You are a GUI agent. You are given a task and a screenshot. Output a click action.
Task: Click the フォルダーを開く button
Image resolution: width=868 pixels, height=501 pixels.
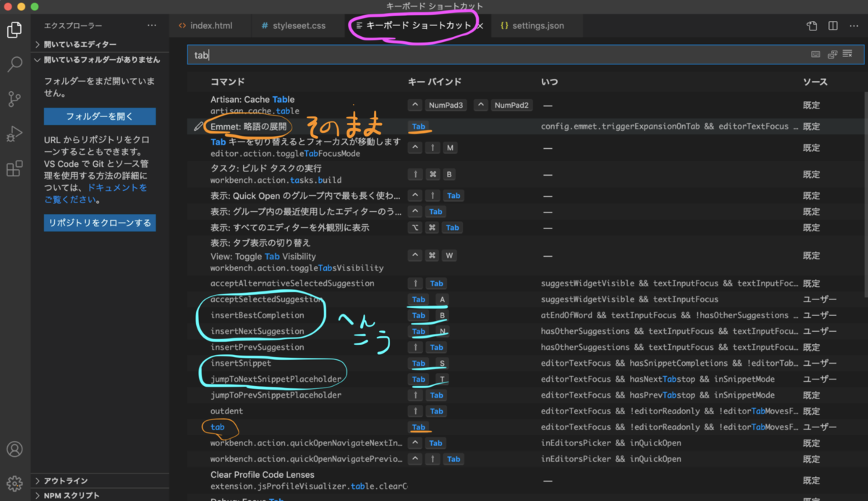click(100, 116)
